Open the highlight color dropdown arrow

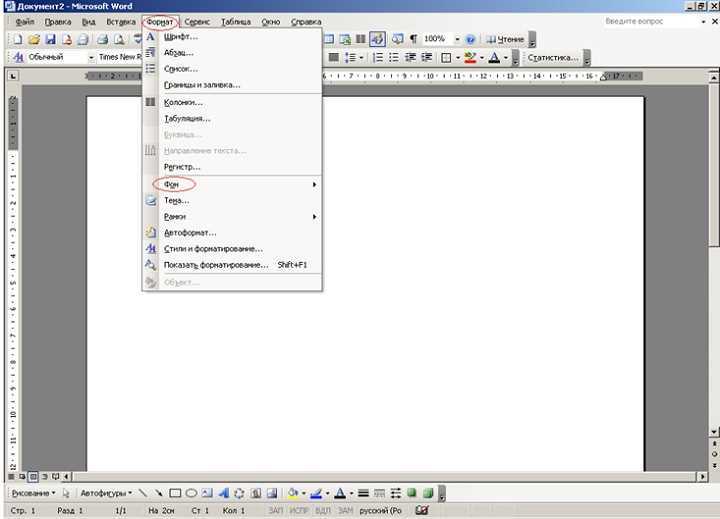pyautogui.click(x=482, y=57)
